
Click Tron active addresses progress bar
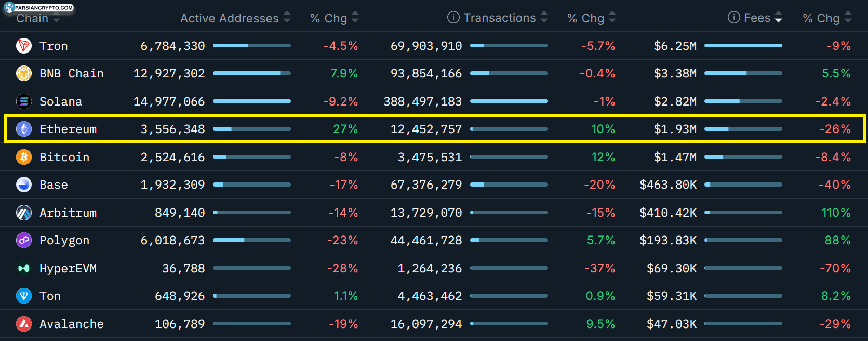pyautogui.click(x=252, y=46)
